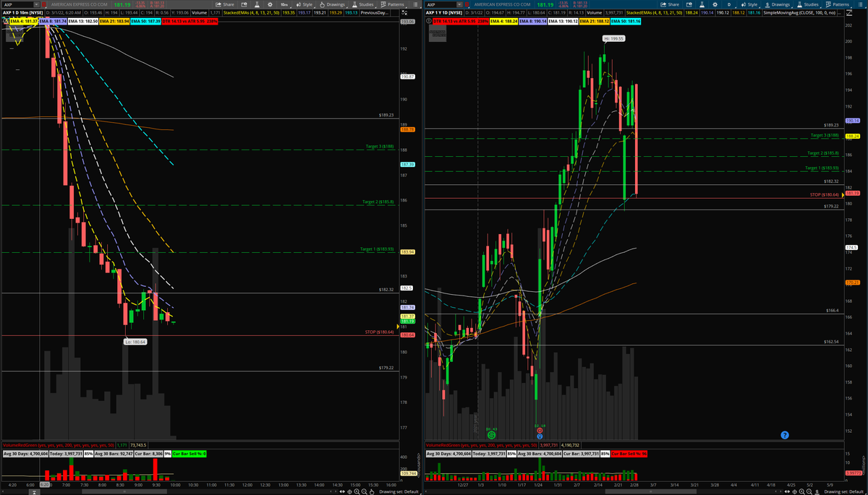The height and width of the screenshot is (495, 868).
Task: Open chart settings gear in right chart
Action: pos(715,4)
